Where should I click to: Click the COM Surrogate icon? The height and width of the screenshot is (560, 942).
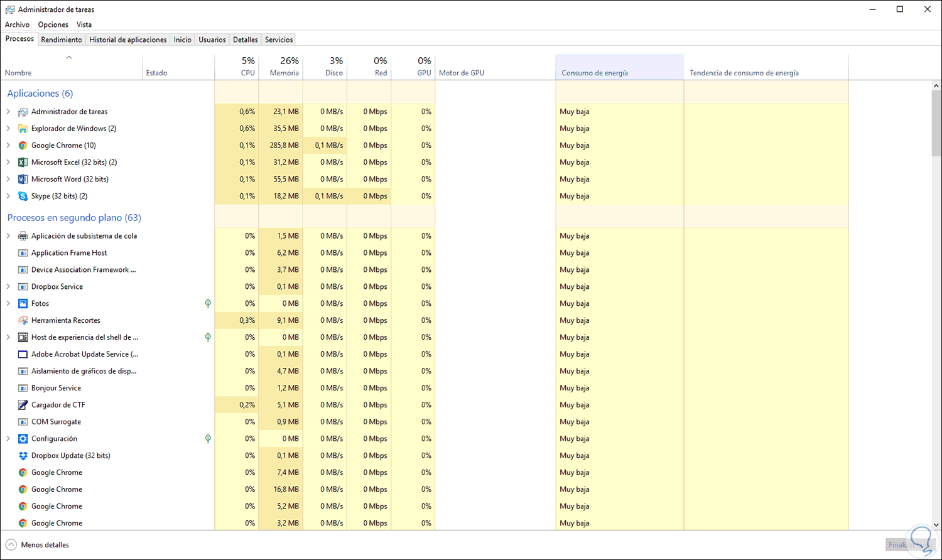coord(23,423)
